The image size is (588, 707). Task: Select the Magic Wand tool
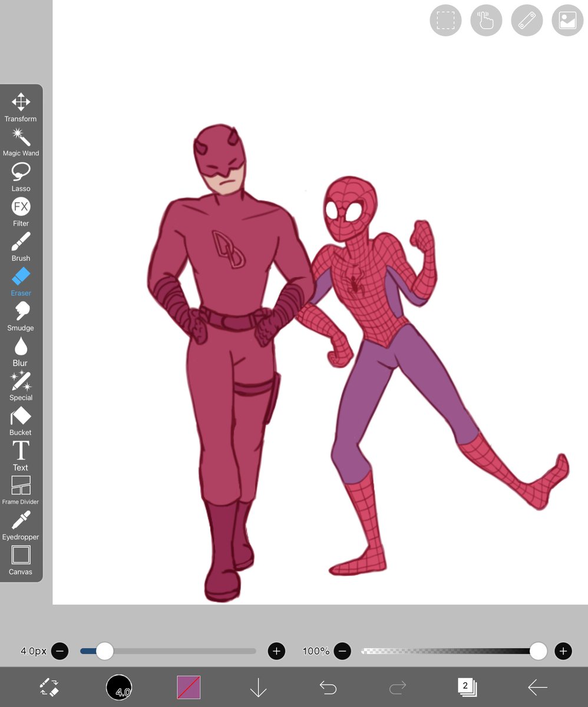click(x=21, y=142)
